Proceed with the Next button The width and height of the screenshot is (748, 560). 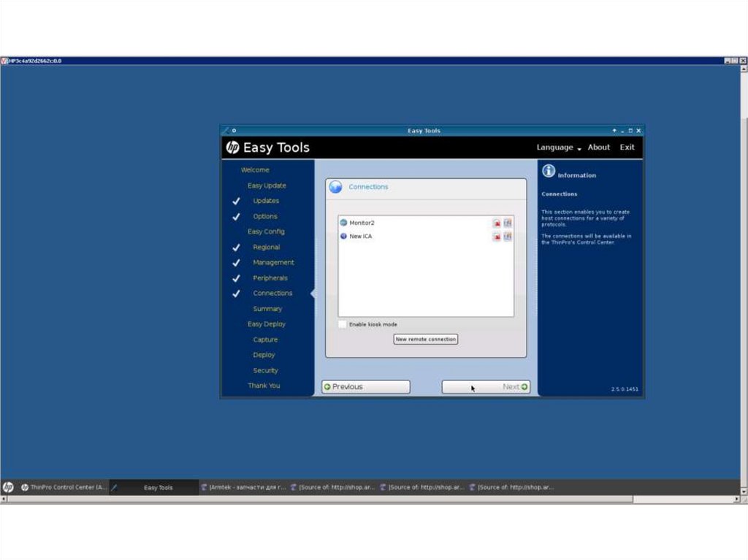click(x=486, y=387)
